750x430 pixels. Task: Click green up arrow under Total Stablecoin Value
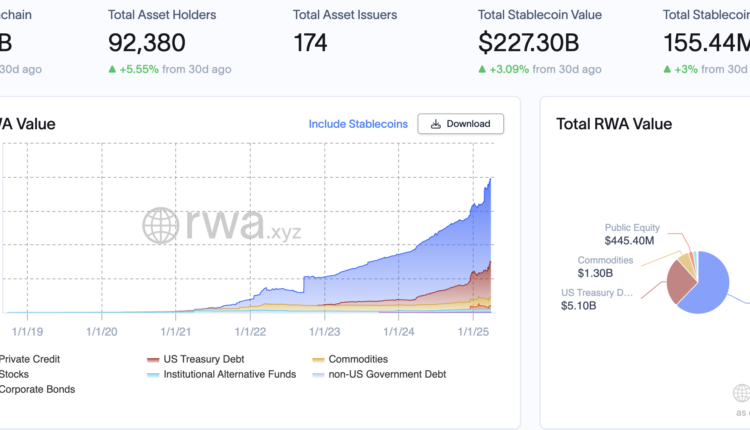tap(483, 69)
